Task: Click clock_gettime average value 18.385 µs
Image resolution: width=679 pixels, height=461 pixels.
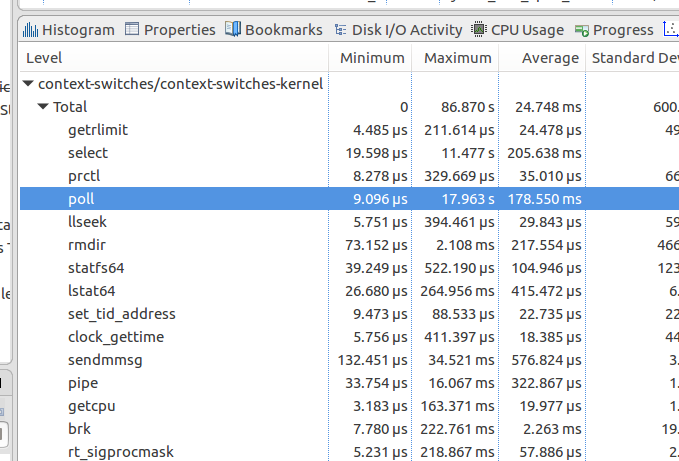Action: (x=550, y=336)
